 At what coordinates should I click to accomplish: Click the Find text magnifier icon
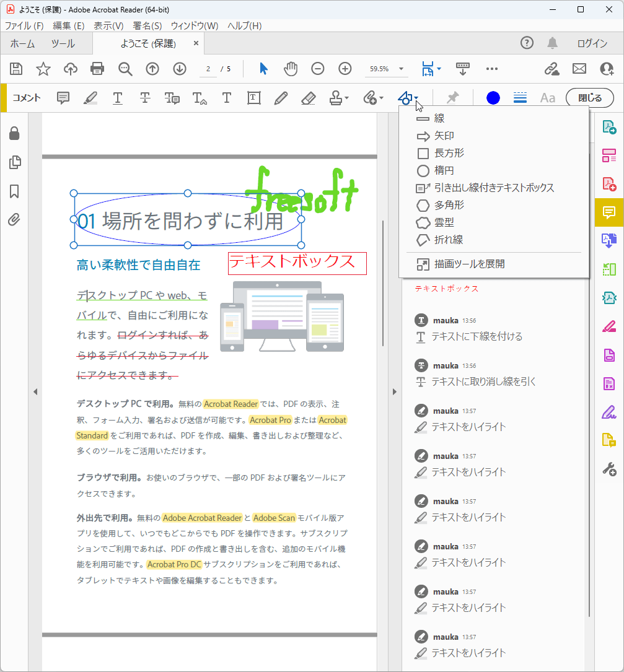pyautogui.click(x=125, y=69)
